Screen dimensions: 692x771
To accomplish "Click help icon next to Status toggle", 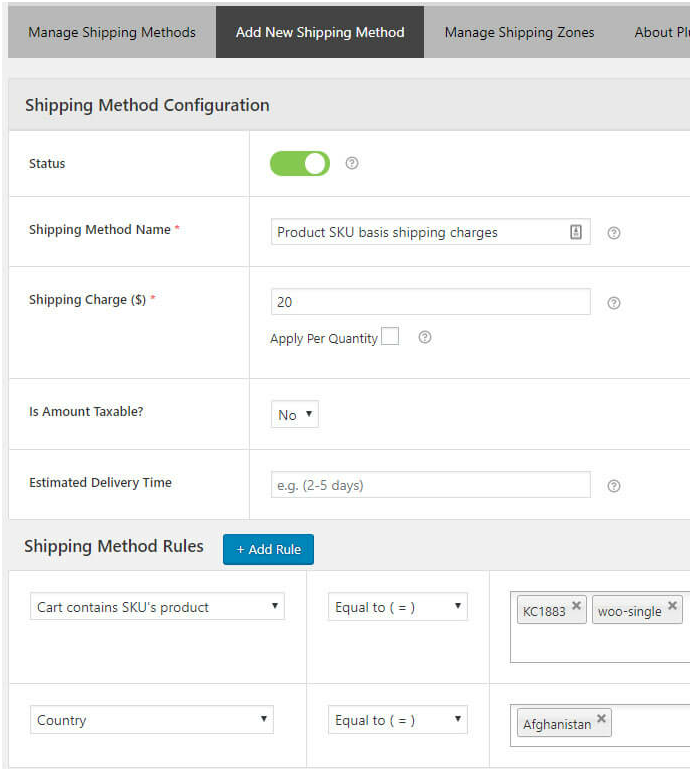I will coord(351,163).
